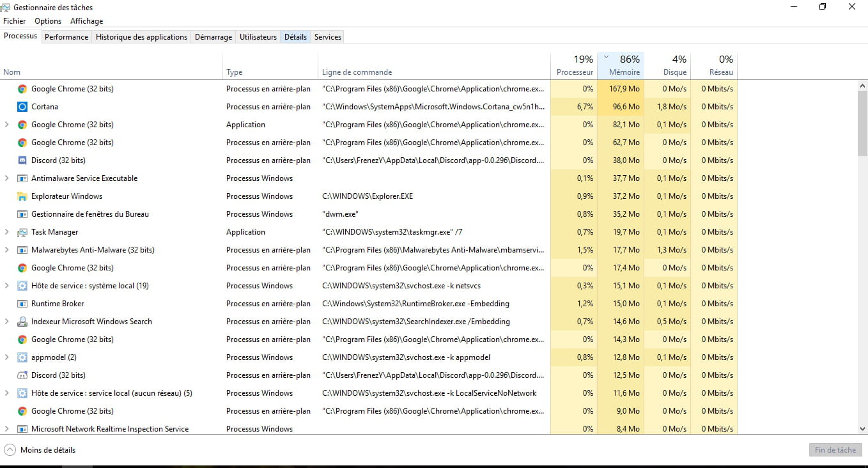Click the appmodel (2) gear icon
This screenshot has width=868, height=468.
[22, 357]
